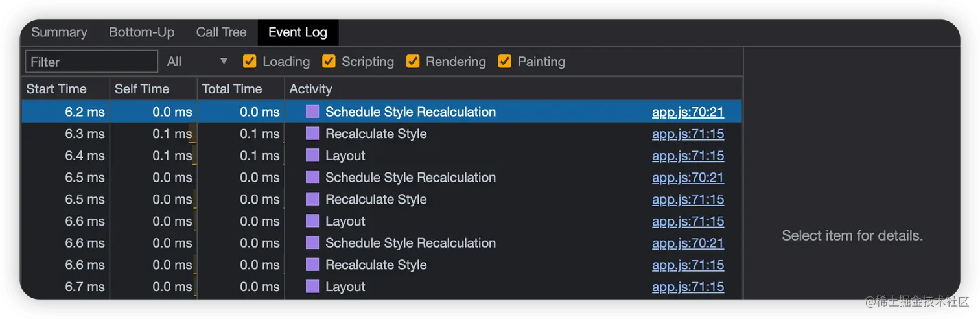
Task: Toggle the Painting checkbox
Action: pos(505,62)
